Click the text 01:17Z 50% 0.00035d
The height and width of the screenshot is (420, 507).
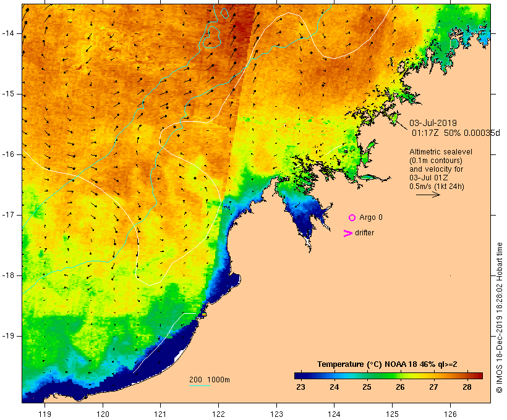(x=456, y=133)
